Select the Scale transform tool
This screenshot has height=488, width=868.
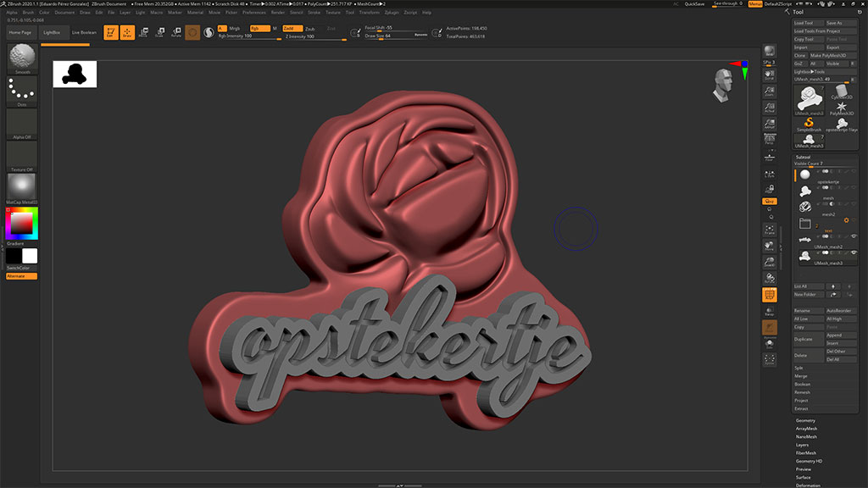coord(160,33)
